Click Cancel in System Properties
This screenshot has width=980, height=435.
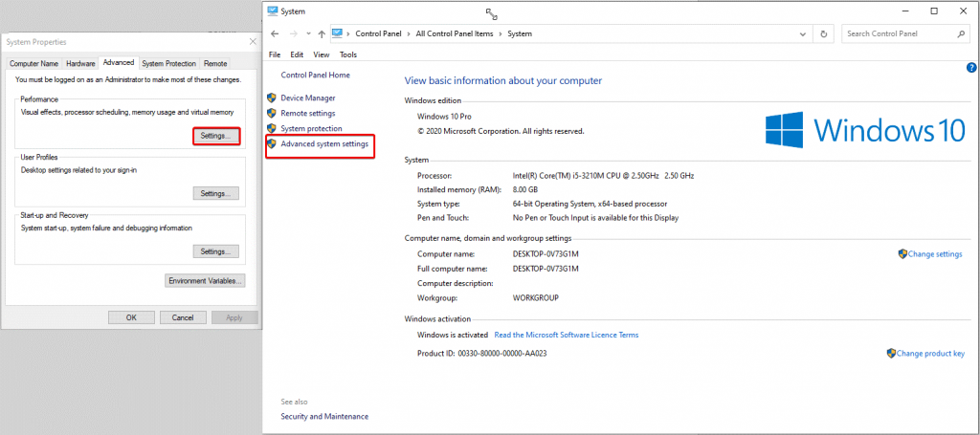(x=183, y=317)
